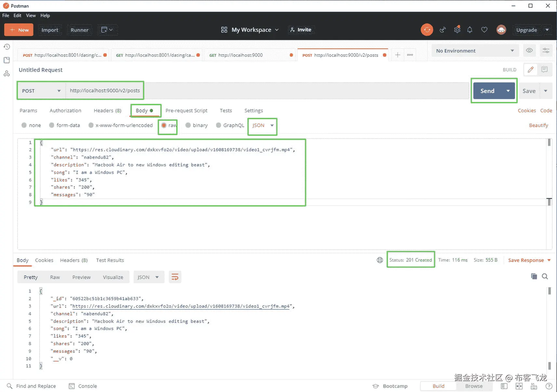Click the help question mark icon

click(x=549, y=386)
